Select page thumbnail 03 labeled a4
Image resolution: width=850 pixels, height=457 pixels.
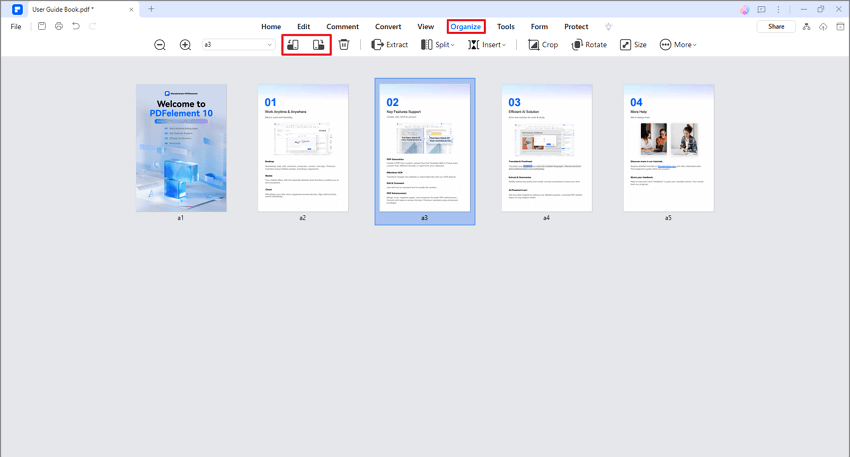coord(547,147)
